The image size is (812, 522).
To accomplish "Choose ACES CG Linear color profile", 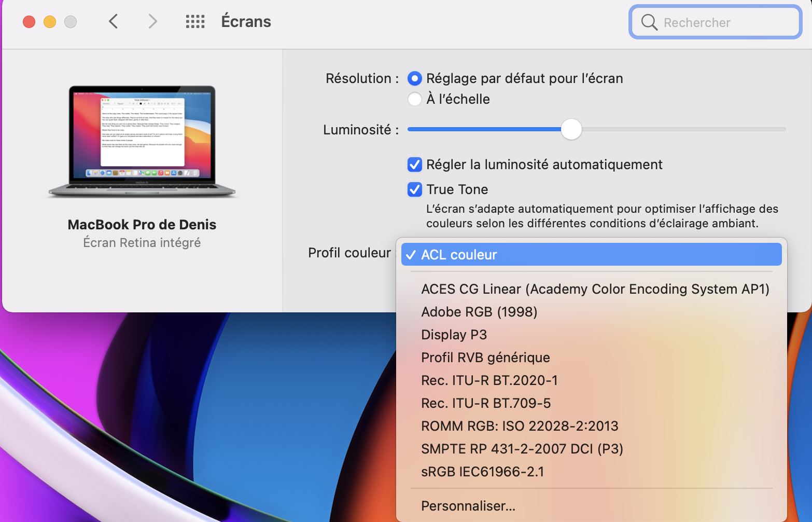I will point(592,289).
